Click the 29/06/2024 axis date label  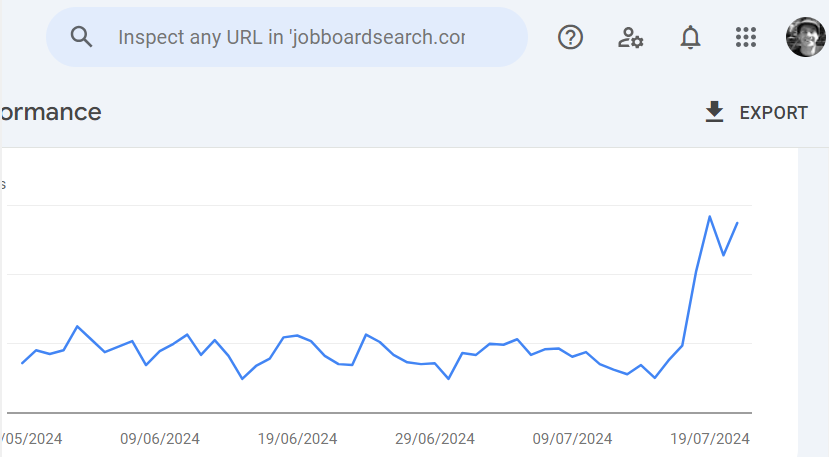(x=434, y=439)
